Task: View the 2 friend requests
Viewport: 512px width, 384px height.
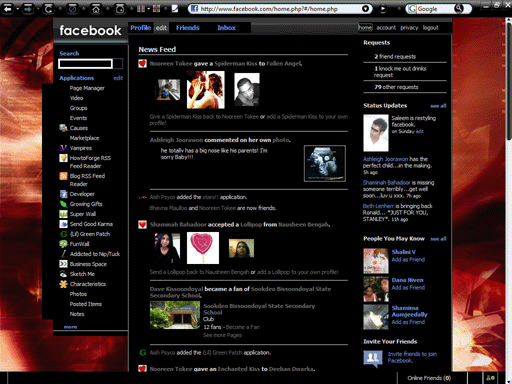Action: point(395,57)
